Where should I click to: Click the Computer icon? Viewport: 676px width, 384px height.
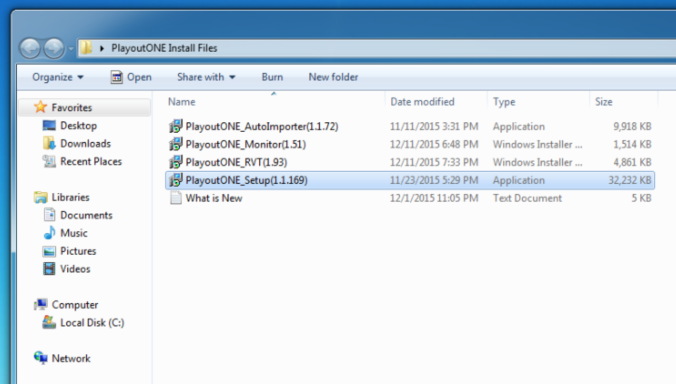(41, 304)
